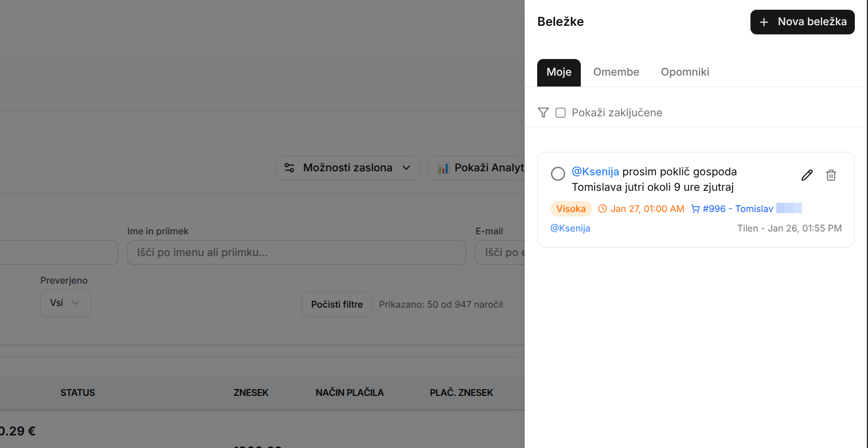Select the Moje tab
Screen dimensions: 868x448
click(558, 72)
